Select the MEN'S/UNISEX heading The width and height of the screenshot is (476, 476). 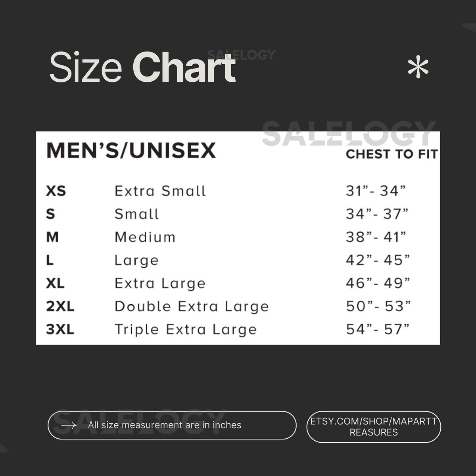pyautogui.click(x=131, y=151)
